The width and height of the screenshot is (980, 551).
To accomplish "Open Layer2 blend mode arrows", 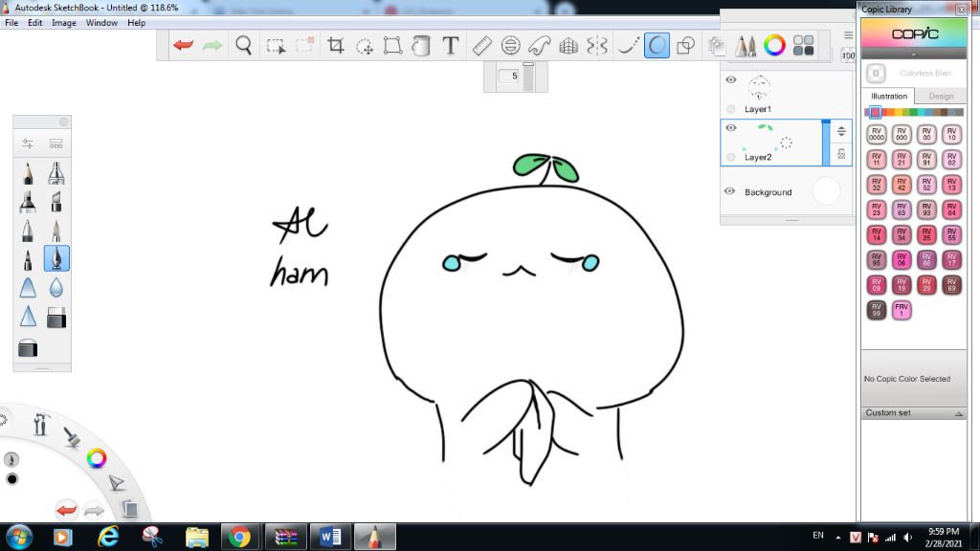I will click(841, 131).
